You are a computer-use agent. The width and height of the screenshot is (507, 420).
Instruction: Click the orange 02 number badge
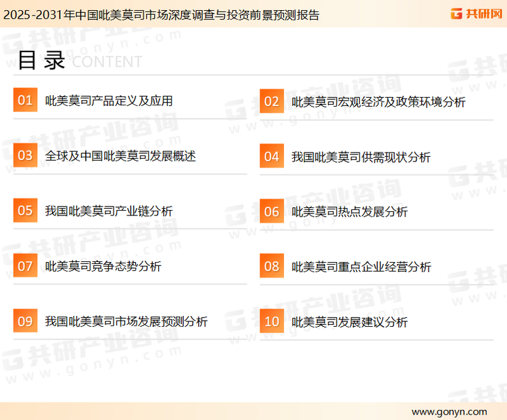271,102
